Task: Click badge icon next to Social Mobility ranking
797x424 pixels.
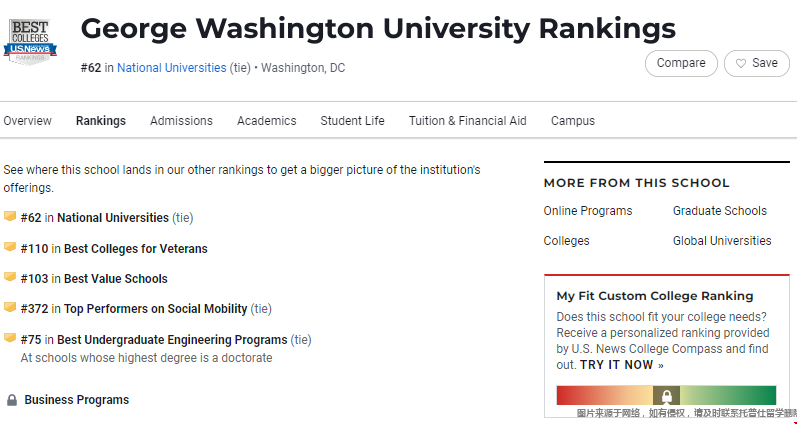Action: 10,308
